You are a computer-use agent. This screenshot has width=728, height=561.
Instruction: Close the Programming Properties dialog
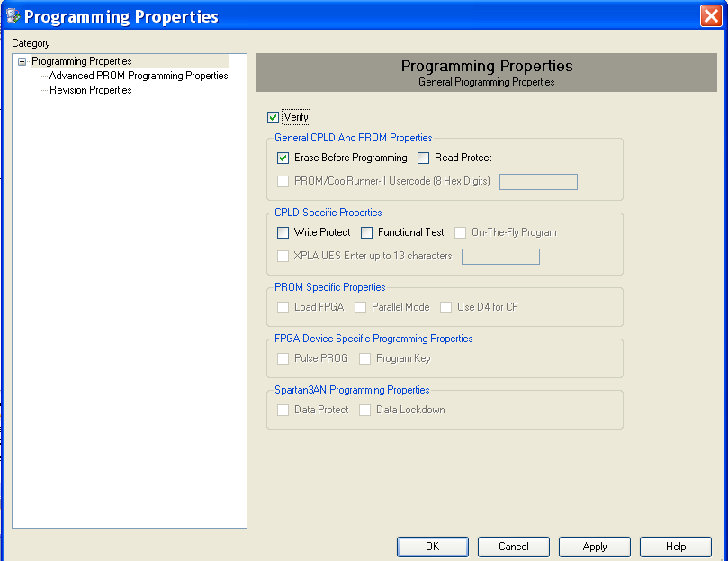pyautogui.click(x=711, y=16)
